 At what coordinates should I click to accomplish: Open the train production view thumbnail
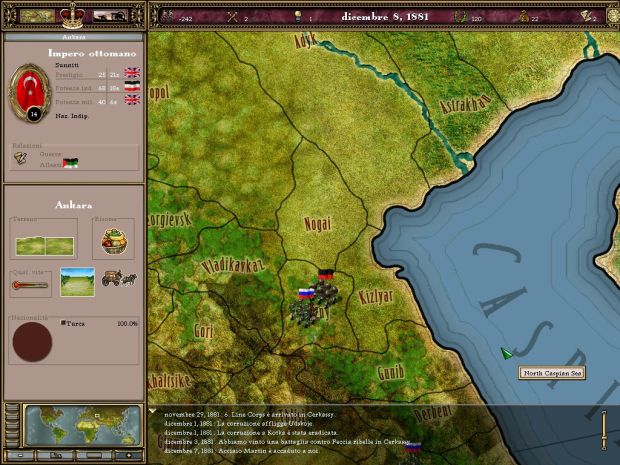[x=110, y=16]
